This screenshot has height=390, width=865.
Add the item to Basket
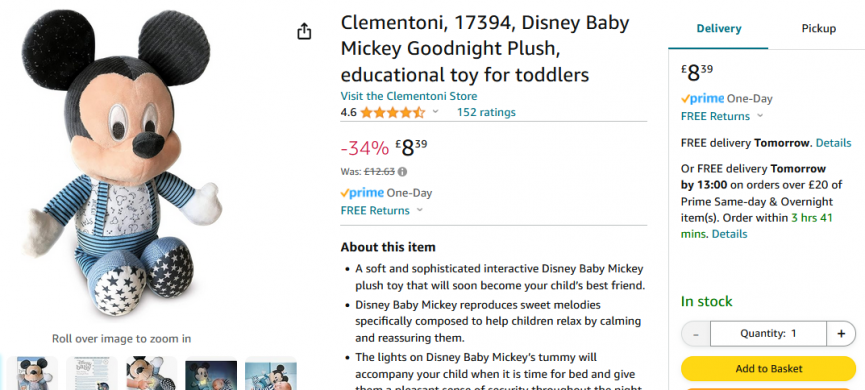tap(768, 368)
